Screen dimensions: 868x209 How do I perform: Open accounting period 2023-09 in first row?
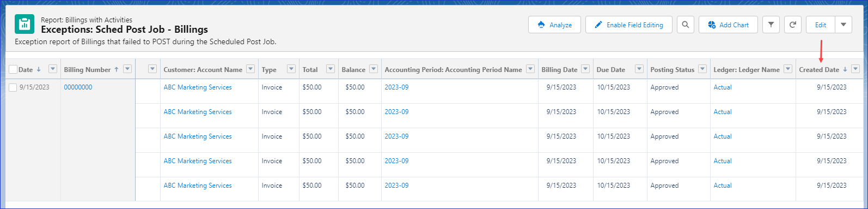click(x=396, y=87)
